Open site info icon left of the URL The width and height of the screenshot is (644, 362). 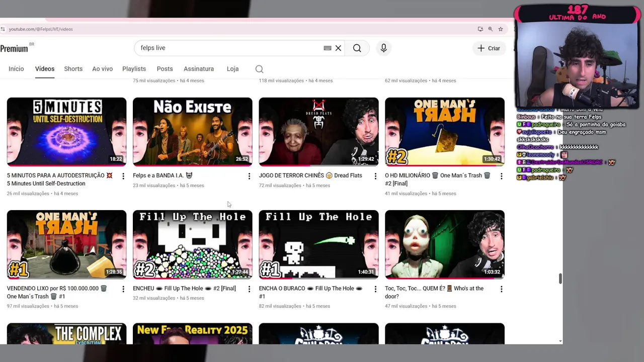coord(3,29)
